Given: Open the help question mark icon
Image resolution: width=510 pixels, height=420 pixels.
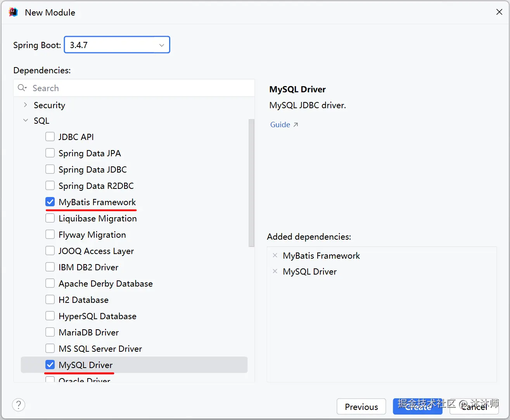Looking at the screenshot, I should point(19,405).
